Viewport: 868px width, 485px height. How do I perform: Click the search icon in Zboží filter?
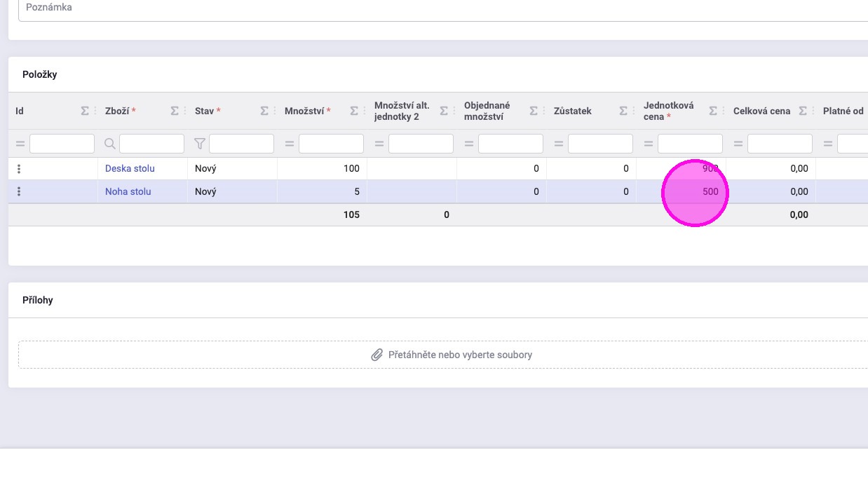[x=110, y=144]
